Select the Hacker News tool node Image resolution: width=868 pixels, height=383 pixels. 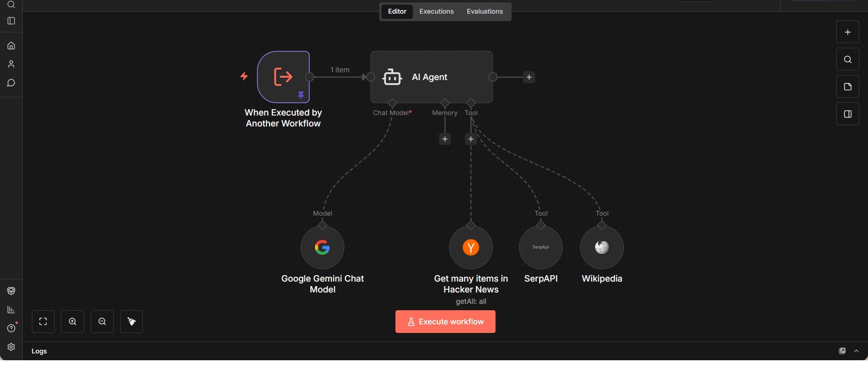pos(470,247)
